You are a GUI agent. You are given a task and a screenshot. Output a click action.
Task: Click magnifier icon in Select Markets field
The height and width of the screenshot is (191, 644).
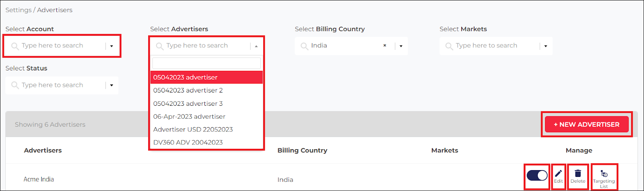tap(449, 46)
